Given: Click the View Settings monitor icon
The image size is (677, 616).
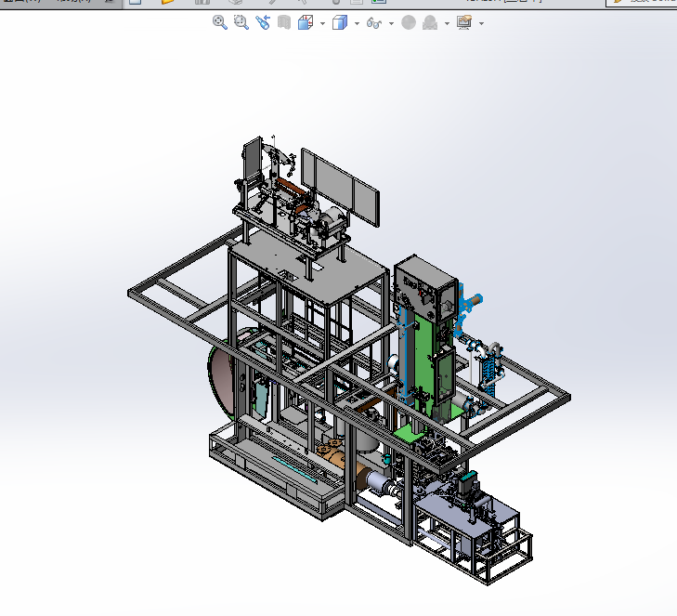Looking at the screenshot, I should point(464,22).
